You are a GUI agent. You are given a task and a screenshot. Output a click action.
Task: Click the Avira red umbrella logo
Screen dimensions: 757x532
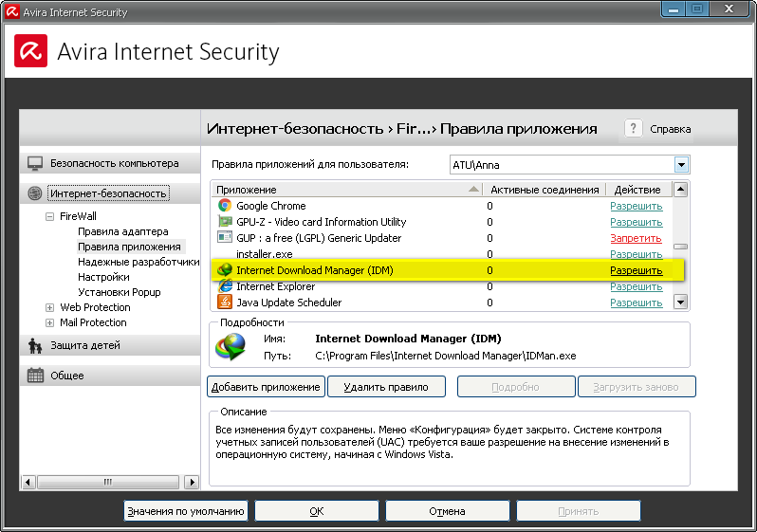[30, 49]
